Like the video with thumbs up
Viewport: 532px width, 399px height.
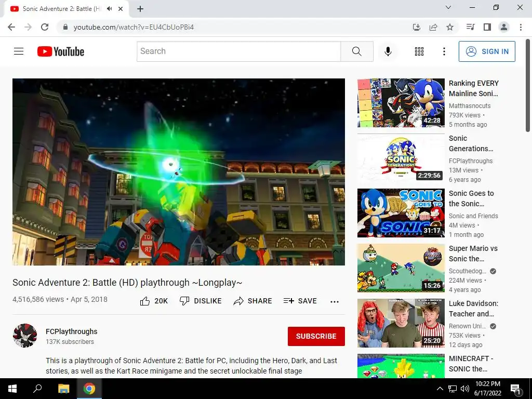pyautogui.click(x=154, y=301)
